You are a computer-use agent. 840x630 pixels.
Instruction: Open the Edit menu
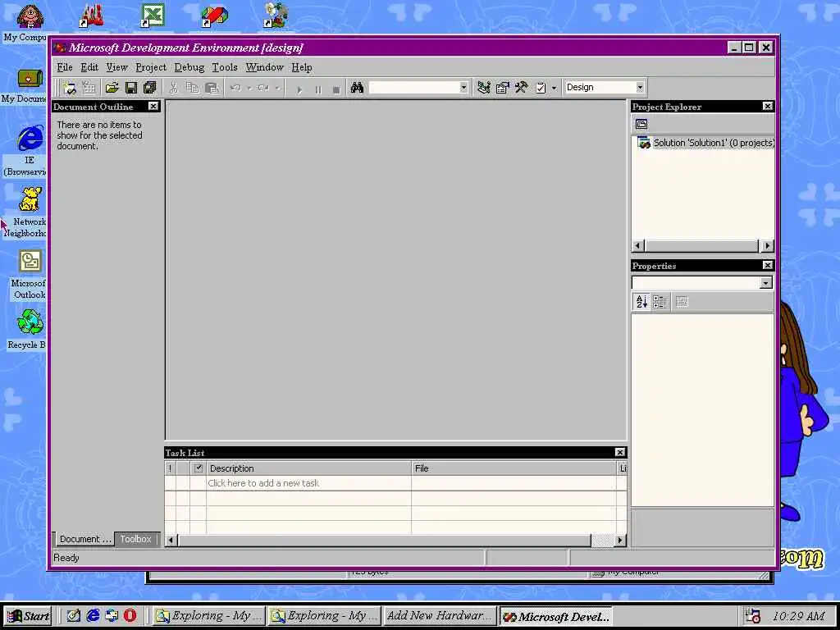tap(89, 67)
